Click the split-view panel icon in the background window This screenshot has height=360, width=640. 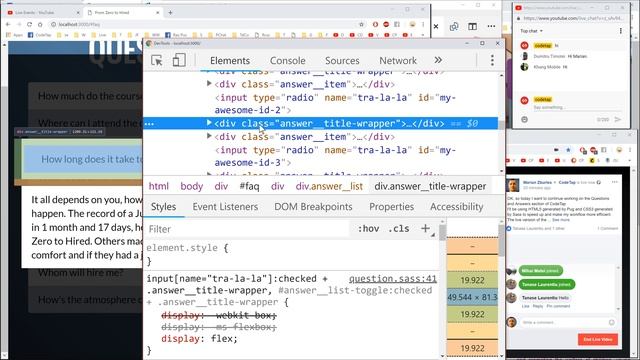coord(472,27)
